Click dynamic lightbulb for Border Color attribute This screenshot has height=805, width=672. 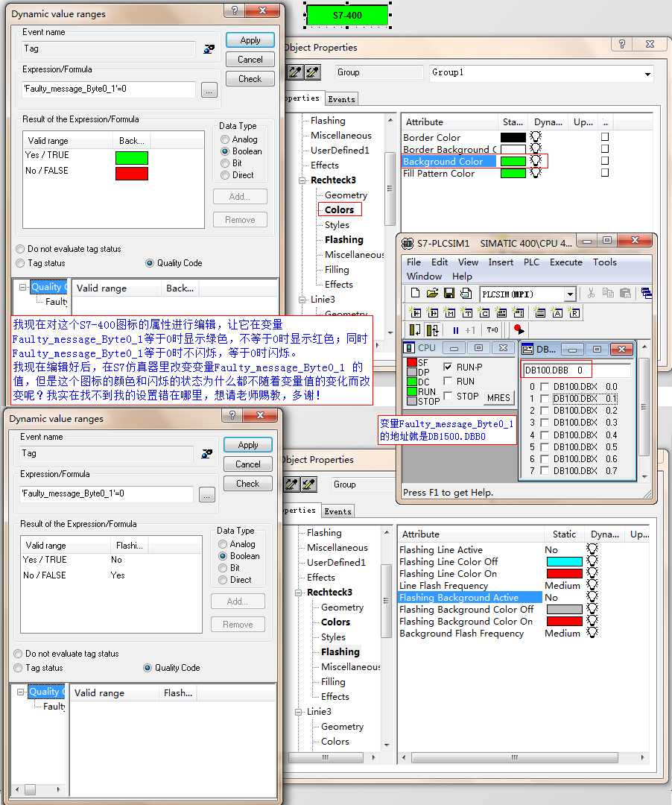[x=536, y=136]
